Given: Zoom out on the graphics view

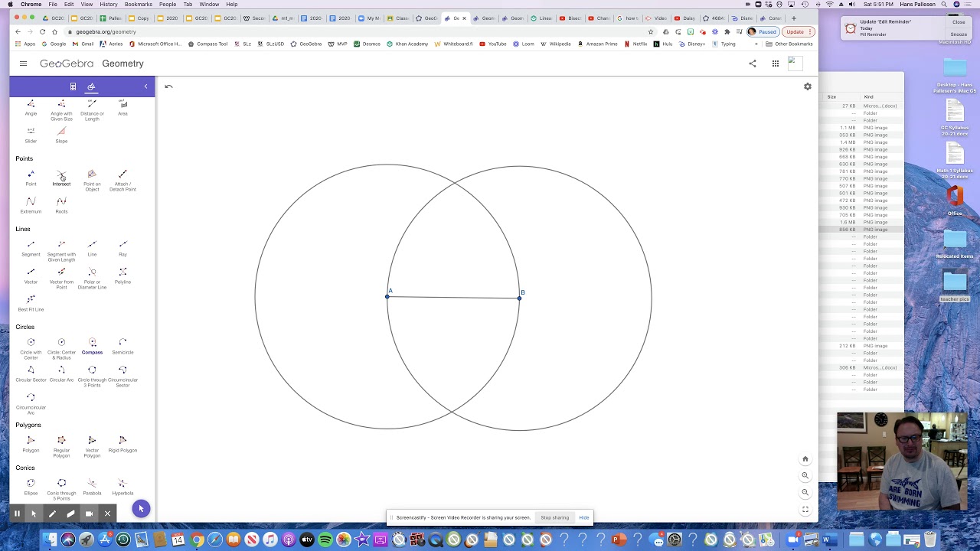Looking at the screenshot, I should 805,493.
